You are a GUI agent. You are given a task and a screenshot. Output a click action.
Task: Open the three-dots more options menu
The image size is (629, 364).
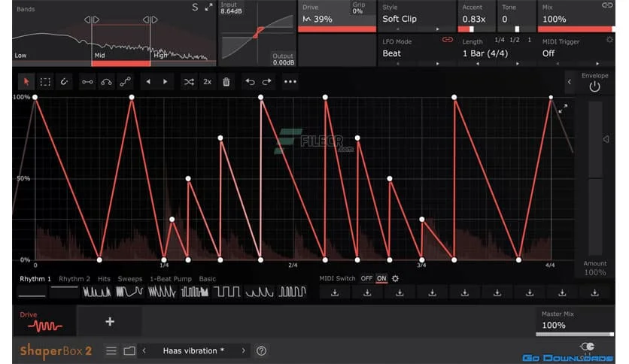290,81
